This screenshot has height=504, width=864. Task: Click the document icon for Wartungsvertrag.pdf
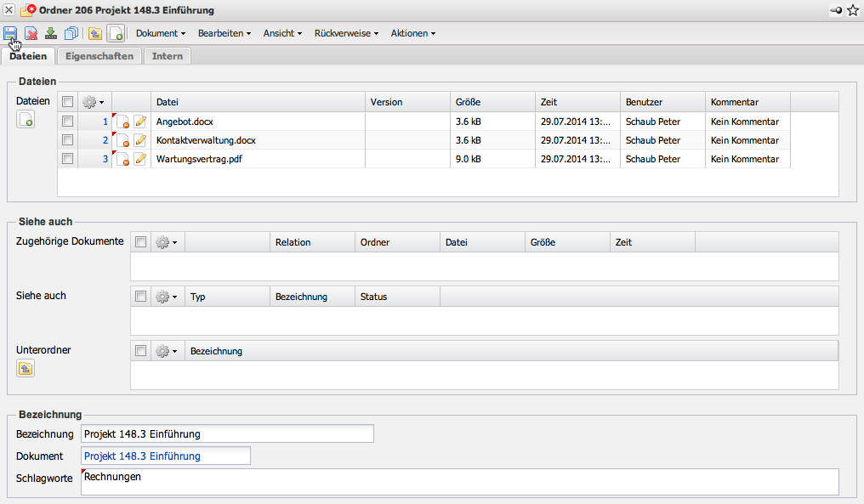point(122,159)
